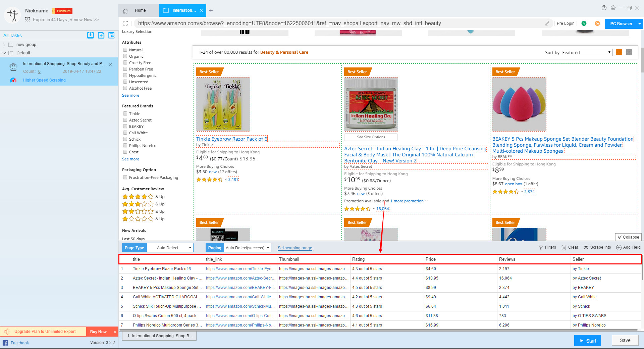Click the new task plus icon
Screen dimensions: 644x349
[x=101, y=35]
